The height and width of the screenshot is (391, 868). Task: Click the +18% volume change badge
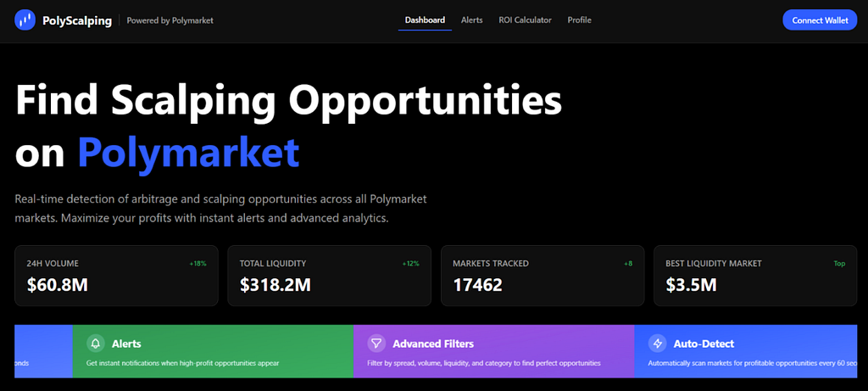point(198,264)
